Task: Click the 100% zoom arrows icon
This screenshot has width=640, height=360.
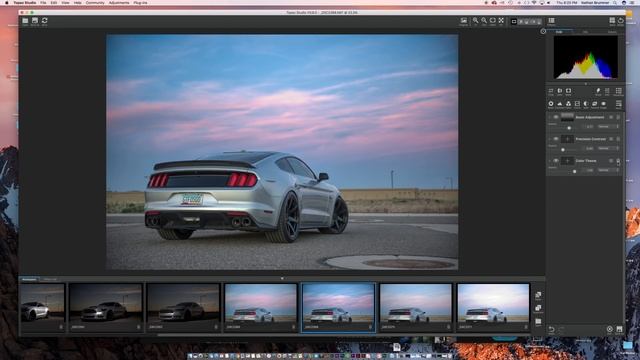Action: pos(501,21)
